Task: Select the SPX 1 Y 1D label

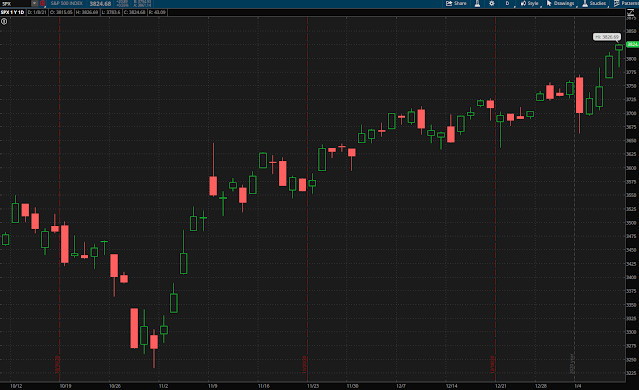Action: click(13, 12)
